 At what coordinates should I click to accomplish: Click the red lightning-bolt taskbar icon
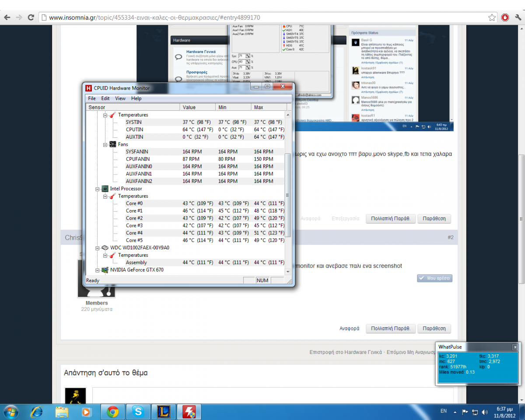189,412
